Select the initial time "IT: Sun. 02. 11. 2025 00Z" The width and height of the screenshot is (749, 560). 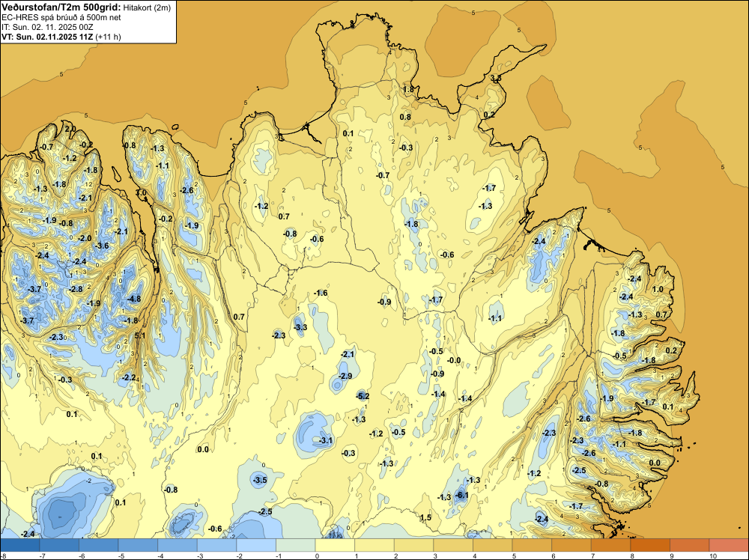[x=47, y=27]
